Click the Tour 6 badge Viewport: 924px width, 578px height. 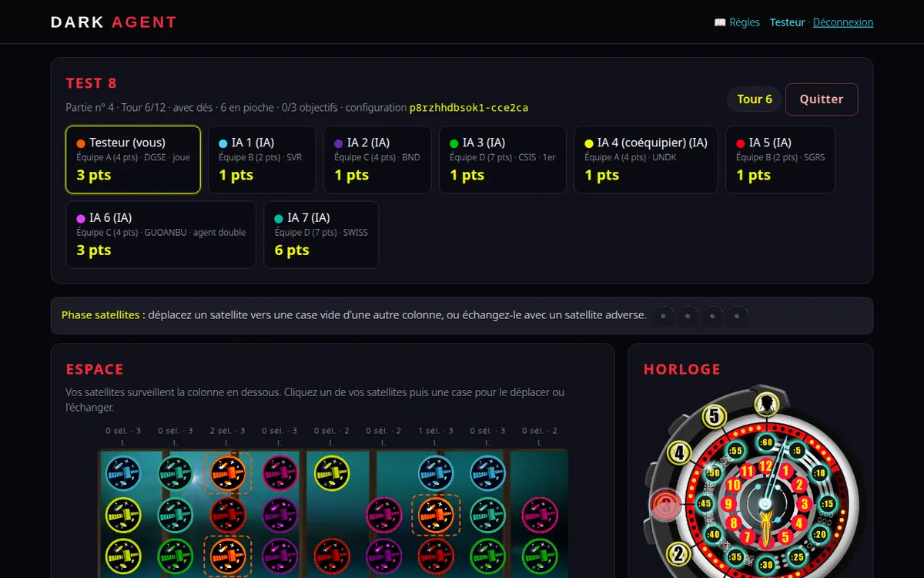click(x=755, y=99)
